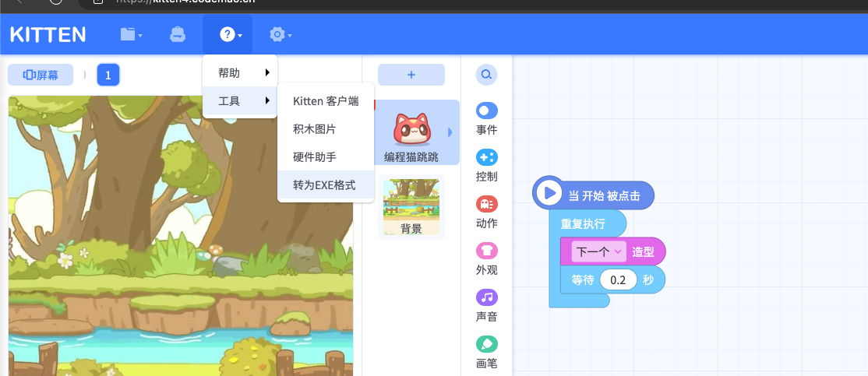
Task: Open the 下一个 costume dropdown
Action: pyautogui.click(x=599, y=252)
